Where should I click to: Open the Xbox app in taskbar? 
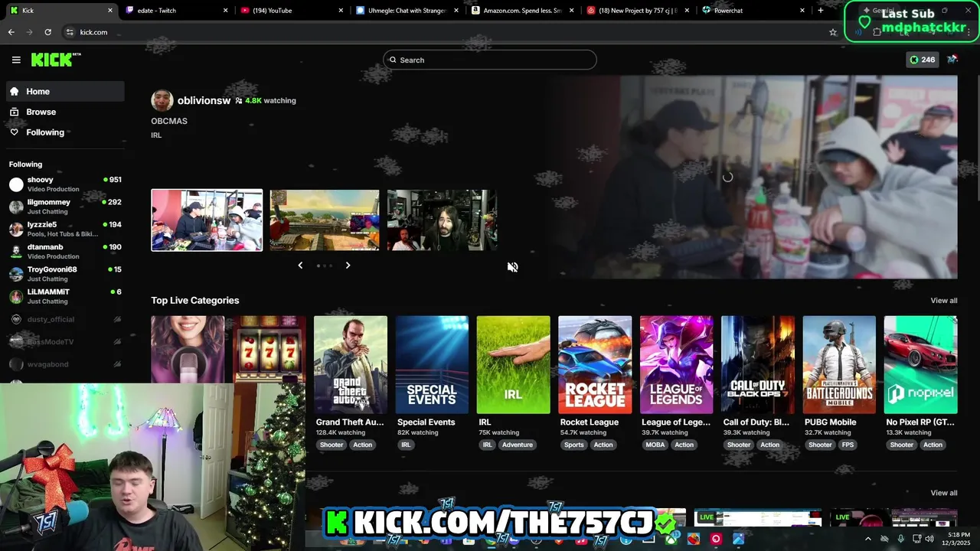(x=671, y=540)
